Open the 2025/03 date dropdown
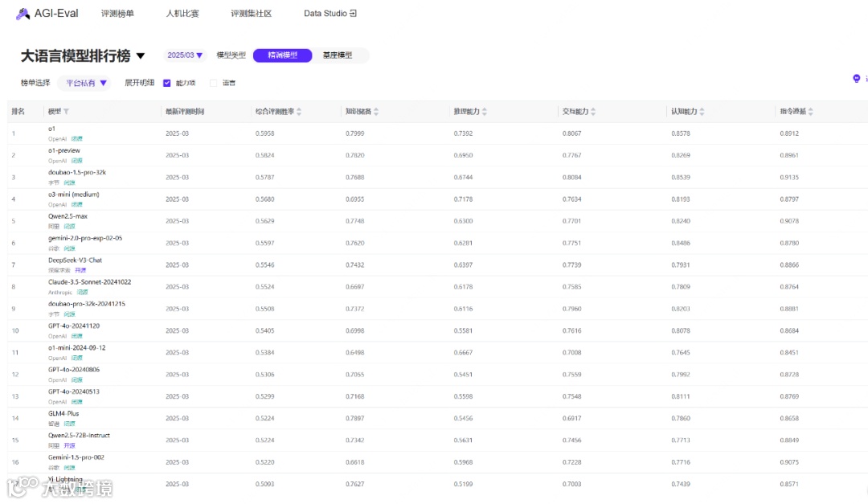The width and height of the screenshot is (868, 504). (185, 55)
